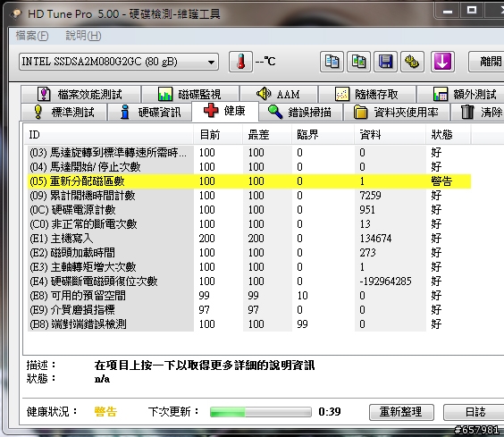Click the thermometer temperature icon
504x437 pixels.
[x=240, y=62]
